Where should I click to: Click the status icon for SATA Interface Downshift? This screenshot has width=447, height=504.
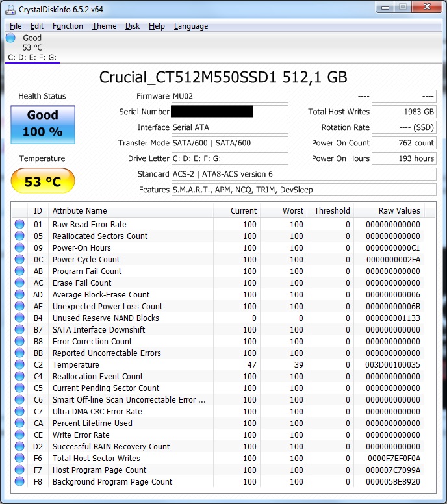coord(19,329)
